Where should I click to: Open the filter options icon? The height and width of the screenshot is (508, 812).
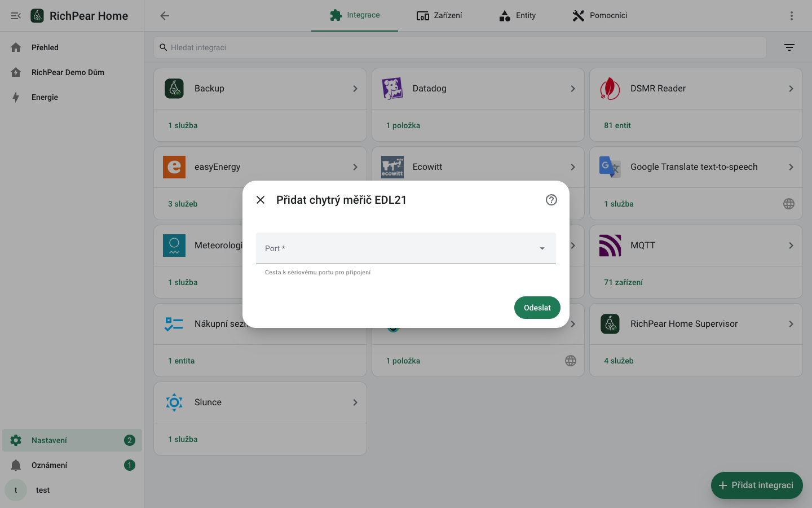coord(789,47)
